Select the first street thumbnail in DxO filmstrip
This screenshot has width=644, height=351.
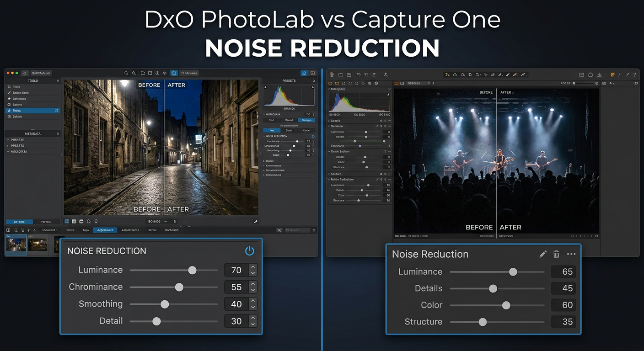[16, 245]
